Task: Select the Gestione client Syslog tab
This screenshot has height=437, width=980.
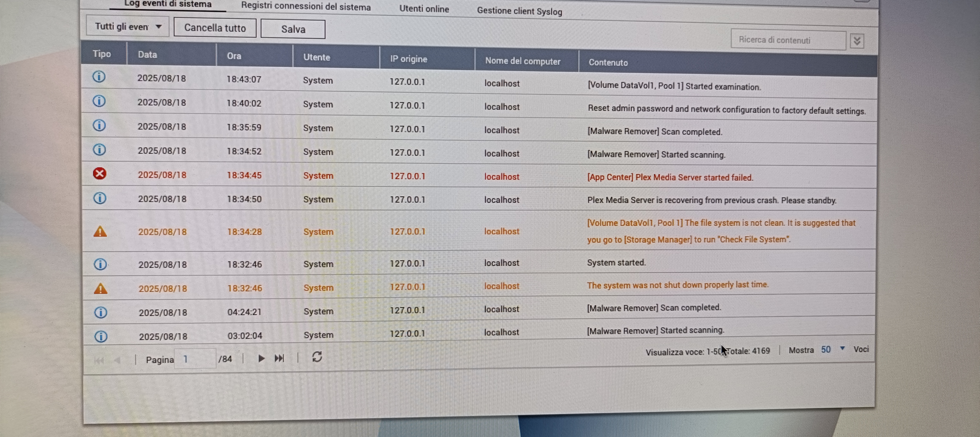Action: pos(519,11)
